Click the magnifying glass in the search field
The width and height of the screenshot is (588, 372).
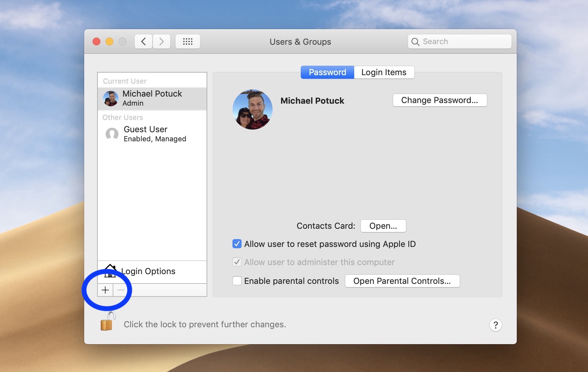416,41
